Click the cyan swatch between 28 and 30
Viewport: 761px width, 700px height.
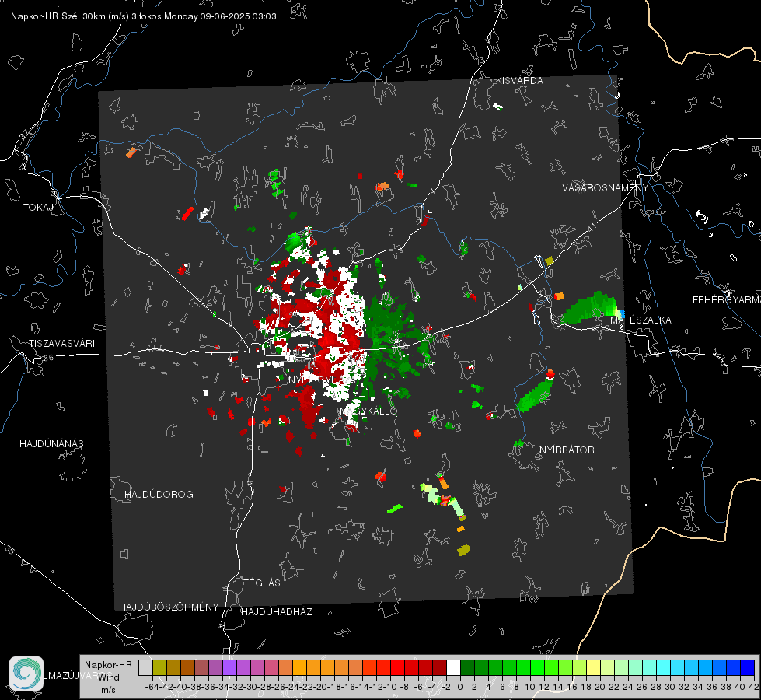[664, 667]
